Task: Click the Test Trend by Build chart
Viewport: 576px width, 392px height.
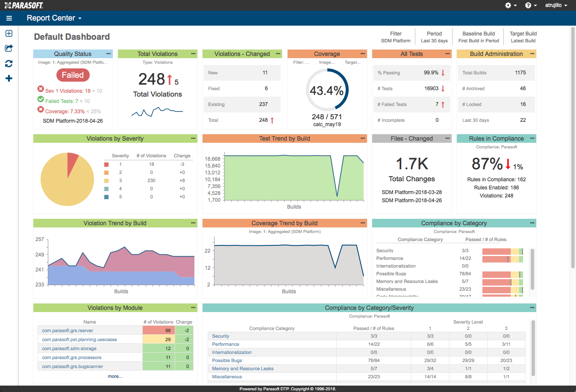Action: click(294, 177)
